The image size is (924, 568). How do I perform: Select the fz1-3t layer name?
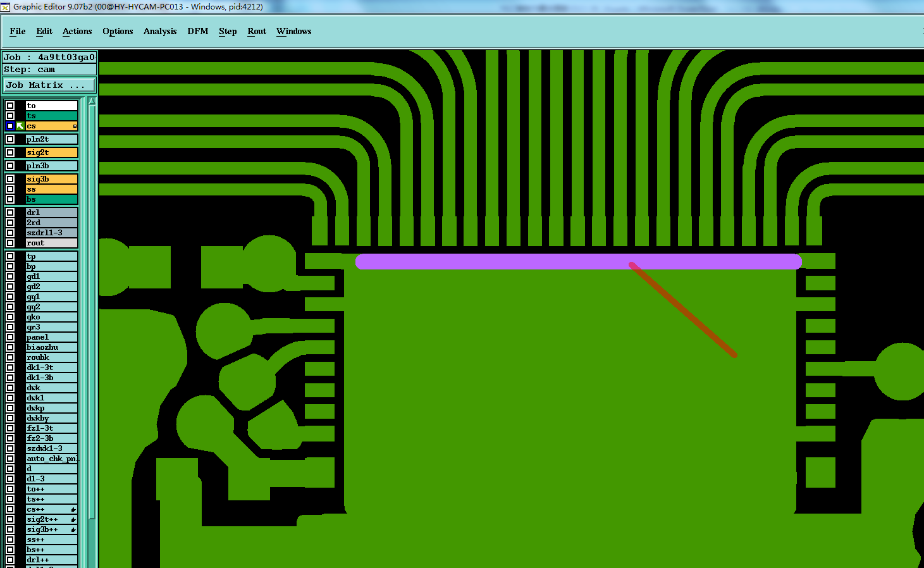51,428
